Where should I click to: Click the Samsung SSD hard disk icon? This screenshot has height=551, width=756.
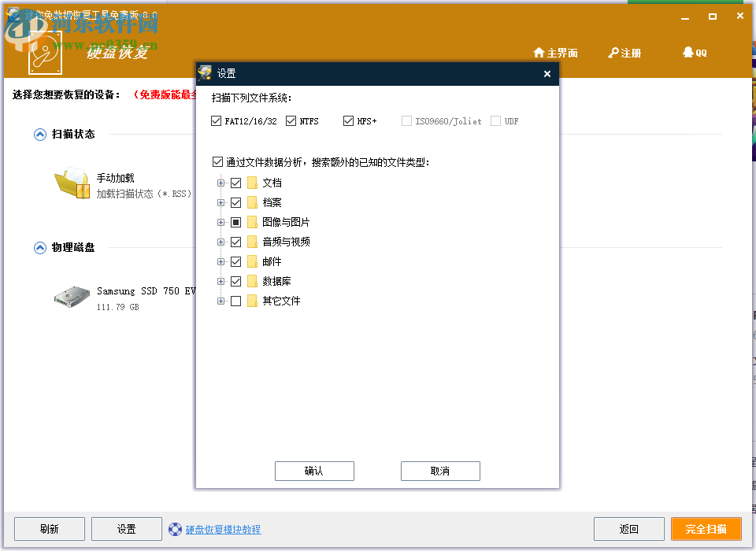(x=70, y=297)
